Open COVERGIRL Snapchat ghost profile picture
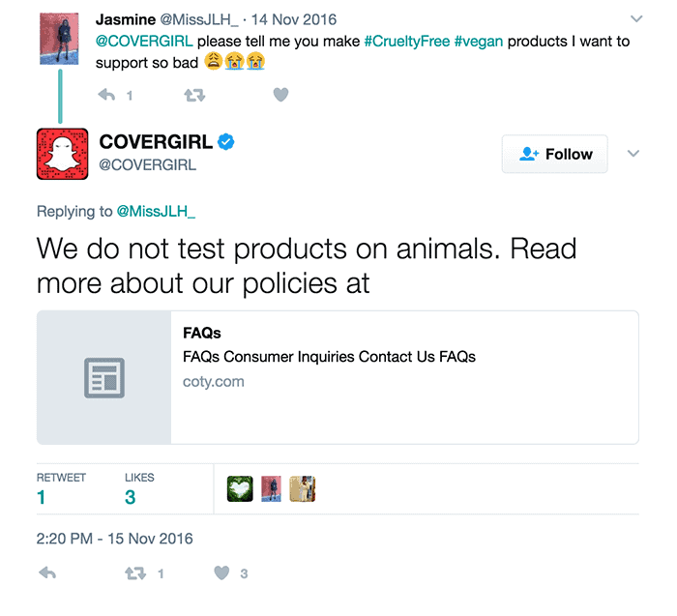677x616 pixels. pyautogui.click(x=63, y=154)
